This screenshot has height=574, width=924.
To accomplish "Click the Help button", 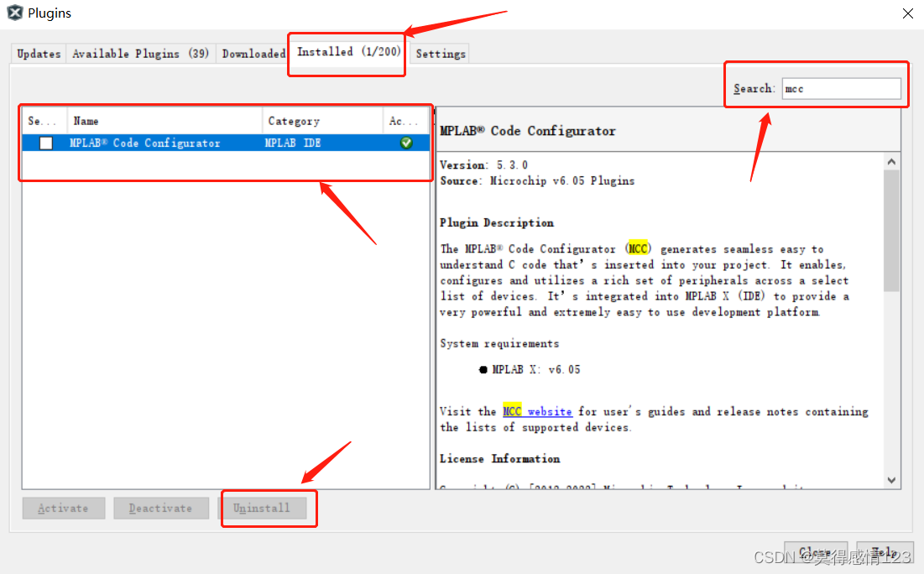I will (x=885, y=551).
